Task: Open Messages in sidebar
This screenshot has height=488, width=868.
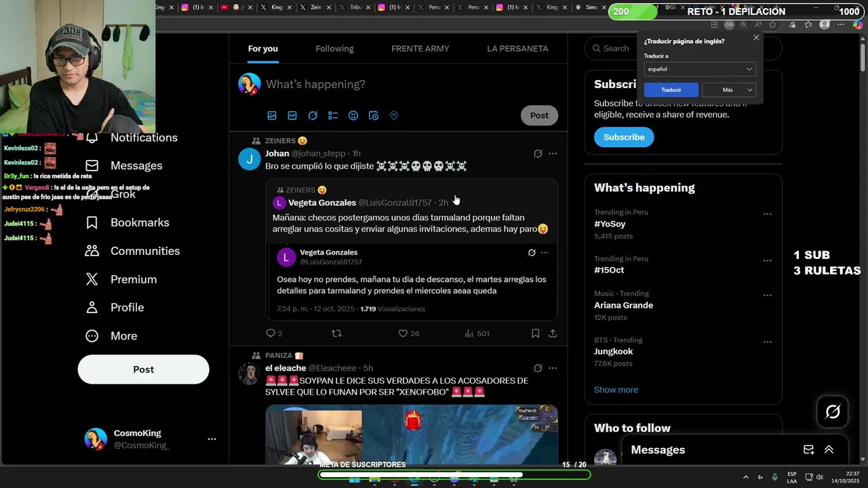Action: (123, 166)
